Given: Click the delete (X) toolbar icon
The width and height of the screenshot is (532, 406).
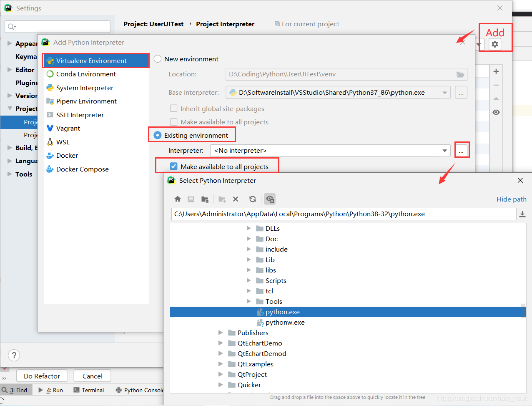Looking at the screenshot, I should click(236, 199).
